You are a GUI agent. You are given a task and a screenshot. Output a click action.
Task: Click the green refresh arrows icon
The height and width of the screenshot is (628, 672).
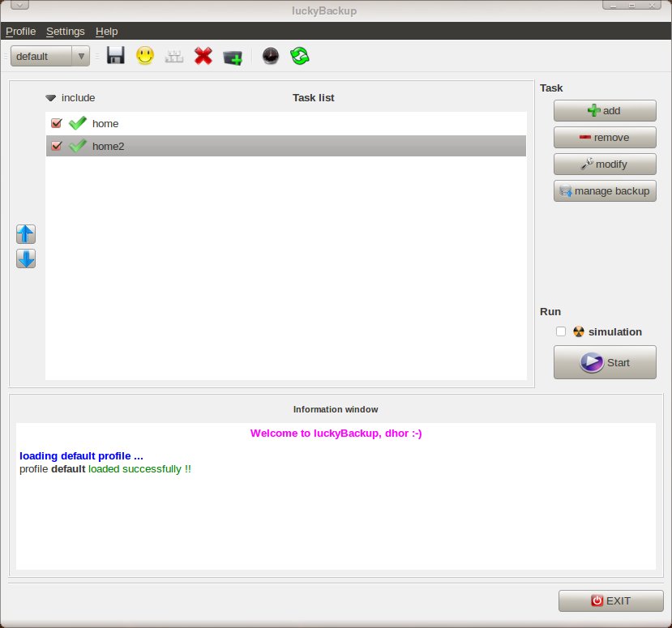300,56
